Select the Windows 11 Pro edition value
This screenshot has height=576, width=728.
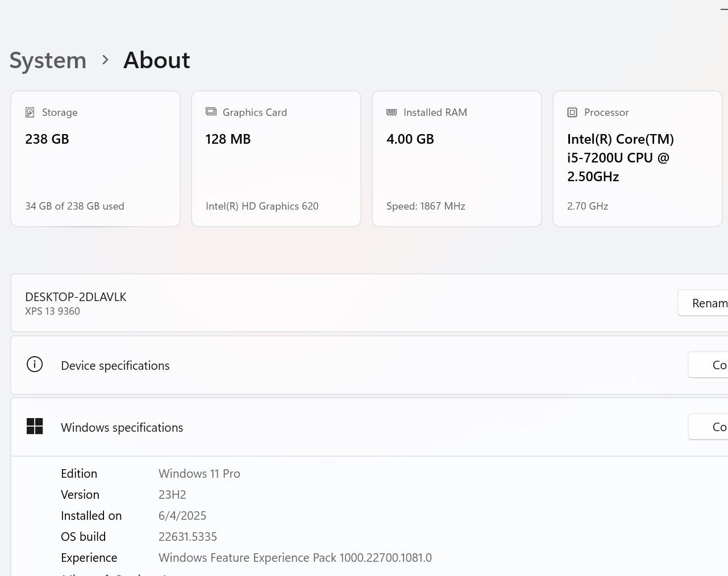pos(199,474)
